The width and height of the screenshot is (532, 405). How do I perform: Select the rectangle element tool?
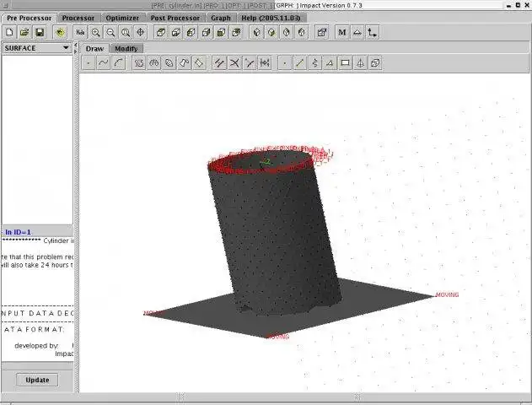(345, 63)
